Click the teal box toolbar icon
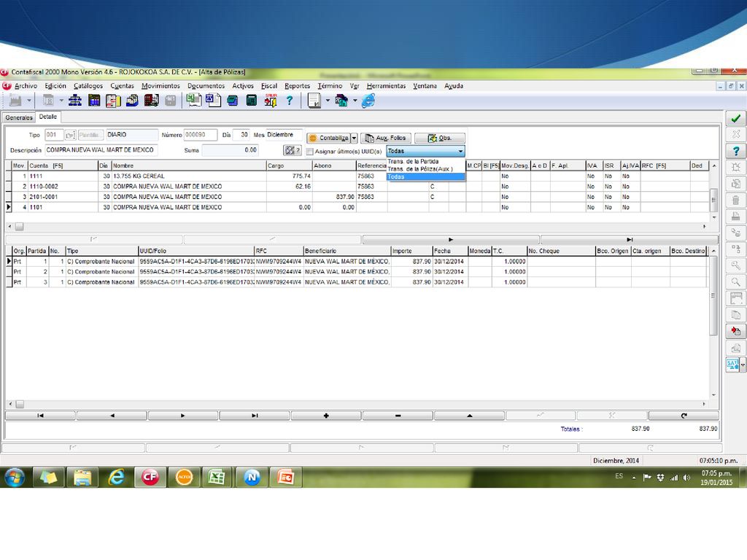Viewport: 747px width, 560px height. pos(233,101)
